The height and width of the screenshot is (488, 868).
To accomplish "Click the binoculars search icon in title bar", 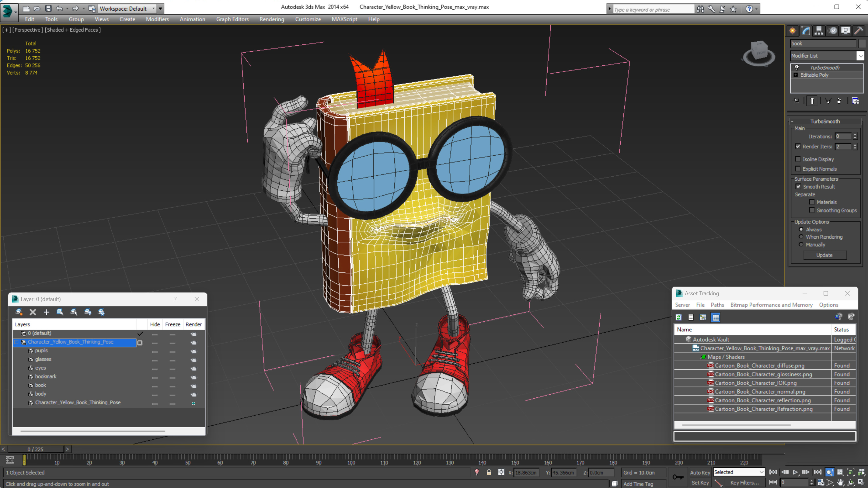I will (x=700, y=9).
